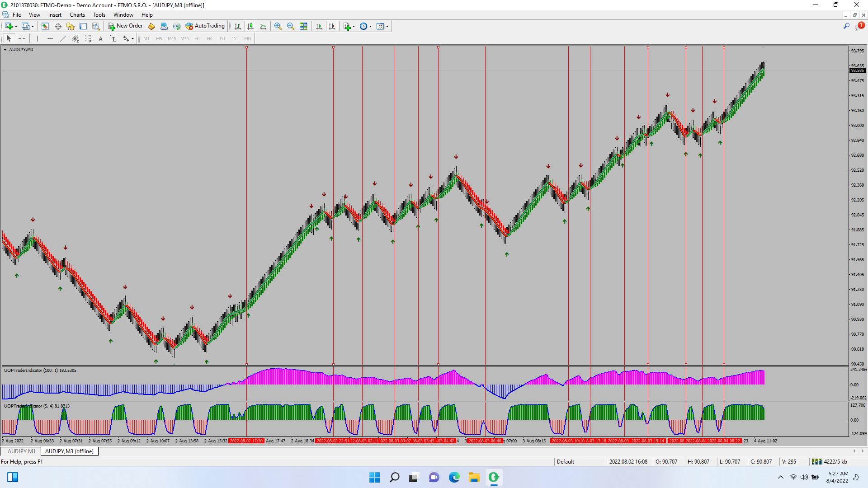868x488 pixels.
Task: Open the Templates dropdown arrow
Action: point(387,26)
